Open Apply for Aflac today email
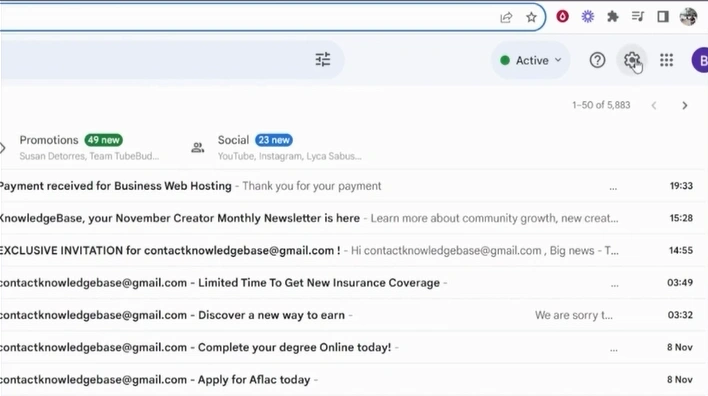The width and height of the screenshot is (708, 396). coord(354,380)
